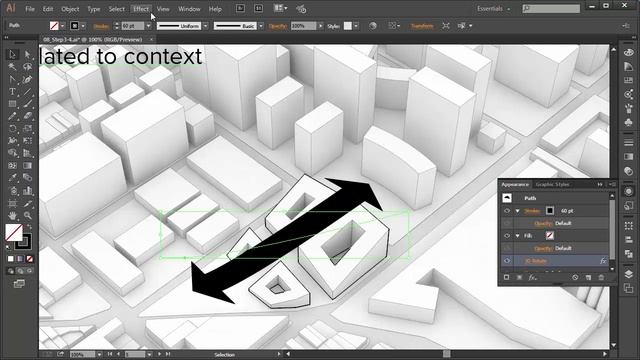This screenshot has height=360, width=640.
Task: Open Appearance panel flyout menu
Action: pos(612,184)
